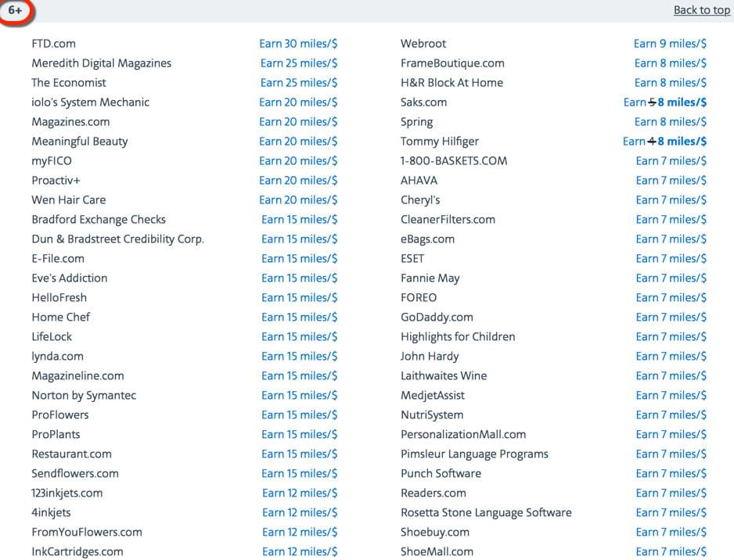Screen dimensions: 734x560
Task: Open The Economist's Earn 25 miles/$ offer
Action: 299,83
